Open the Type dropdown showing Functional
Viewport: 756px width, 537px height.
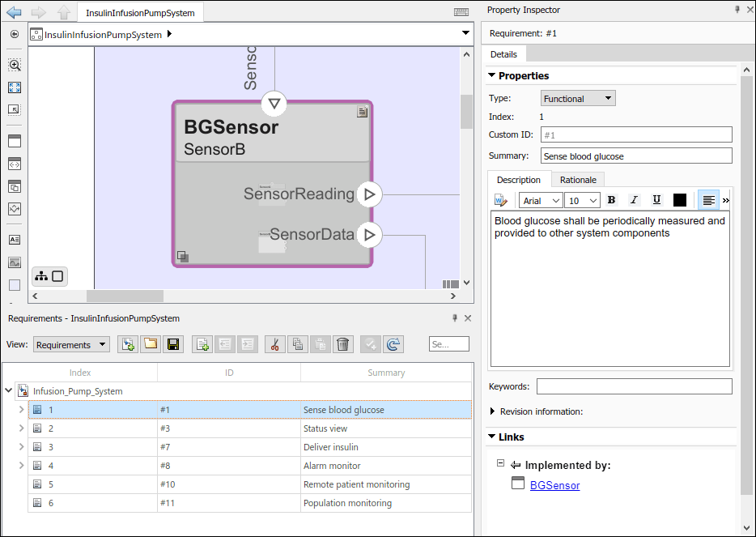(x=577, y=97)
